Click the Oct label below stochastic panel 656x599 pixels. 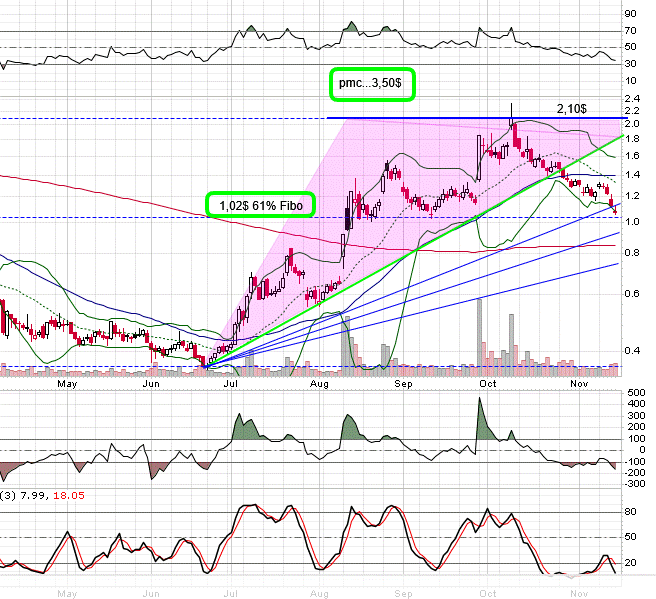pyautogui.click(x=488, y=592)
